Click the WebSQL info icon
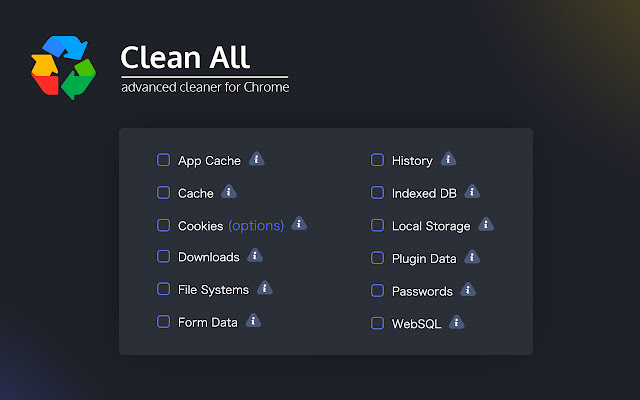Image resolution: width=640 pixels, height=400 pixels. [456, 322]
